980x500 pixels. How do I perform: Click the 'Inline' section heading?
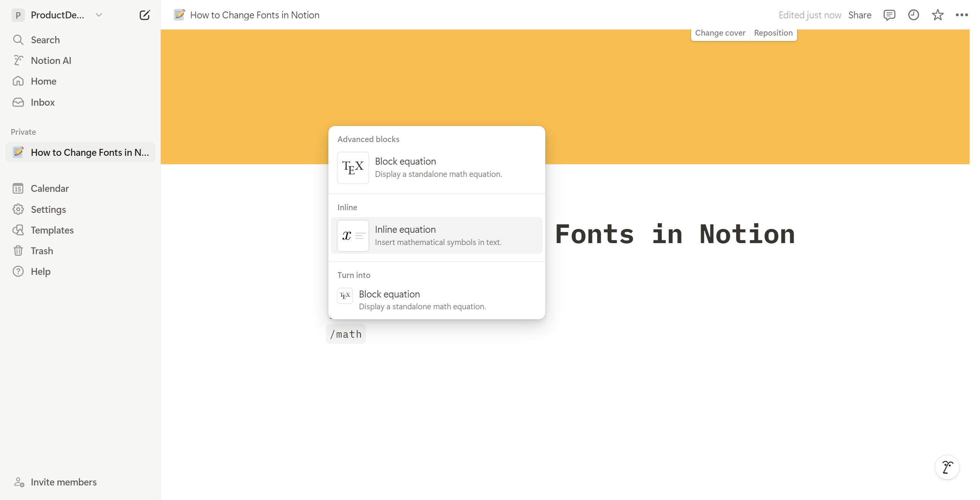pos(347,208)
